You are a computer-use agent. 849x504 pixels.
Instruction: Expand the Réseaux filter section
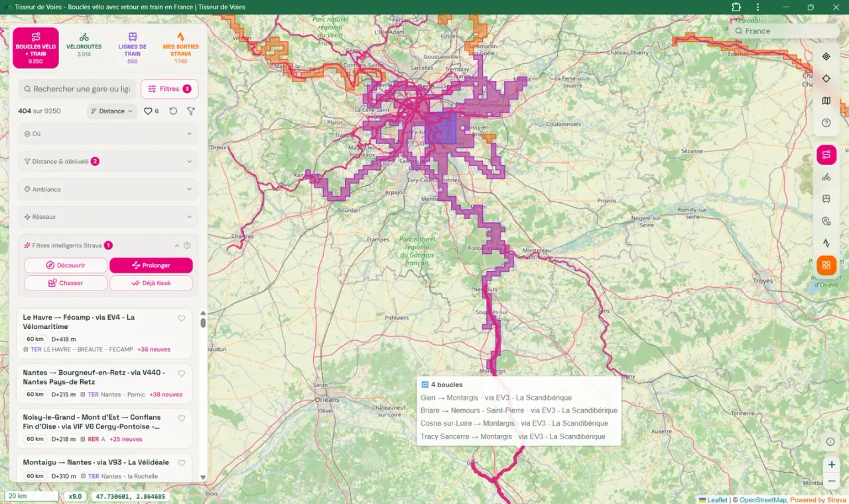[108, 217]
